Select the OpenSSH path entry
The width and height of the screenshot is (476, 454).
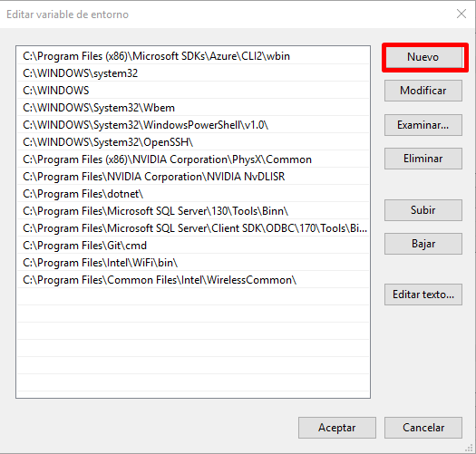point(193,142)
